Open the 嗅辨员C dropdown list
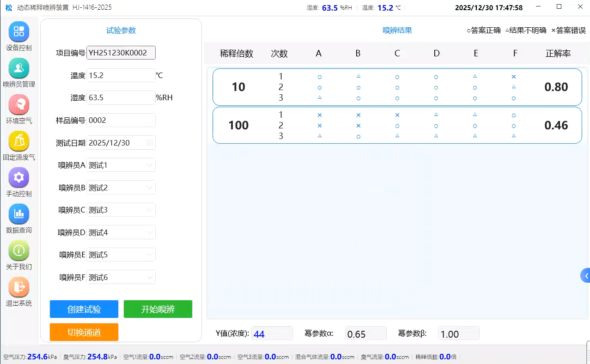This screenshot has height=364, width=590. (x=150, y=210)
